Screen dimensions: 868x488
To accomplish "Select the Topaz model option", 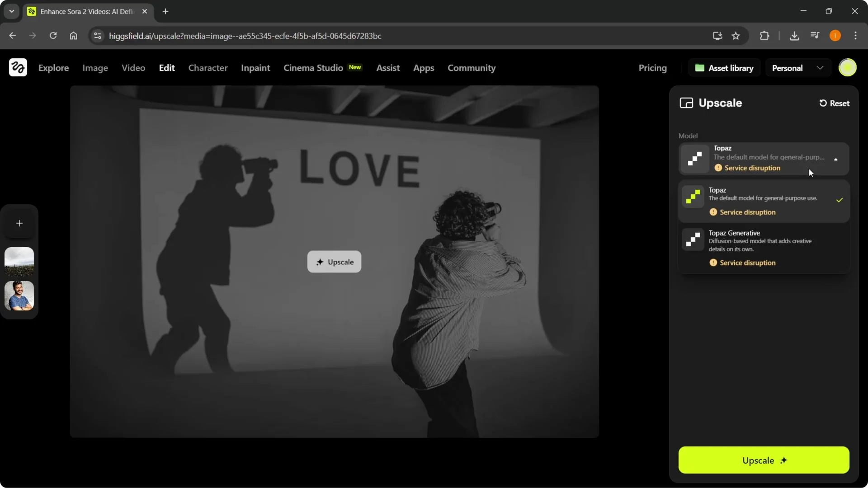I will [764, 201].
